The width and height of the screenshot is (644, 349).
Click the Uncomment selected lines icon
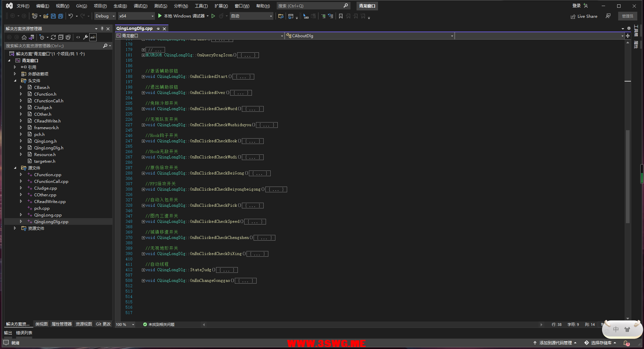[x=331, y=16]
